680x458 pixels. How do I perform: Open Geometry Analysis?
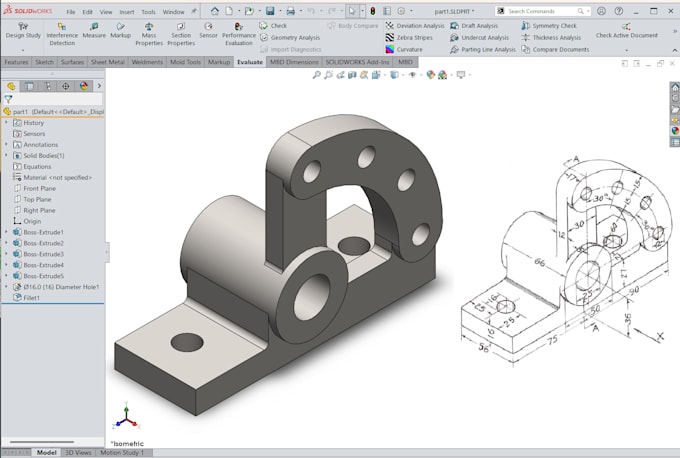coord(290,38)
